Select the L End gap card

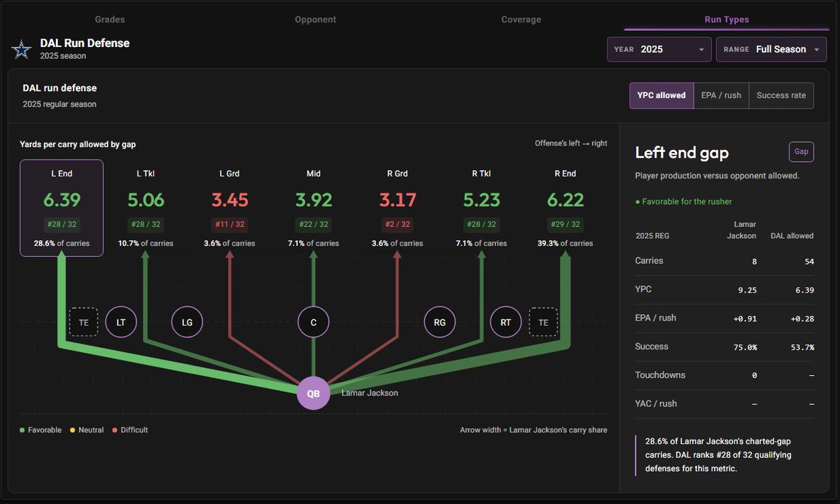[62, 208]
